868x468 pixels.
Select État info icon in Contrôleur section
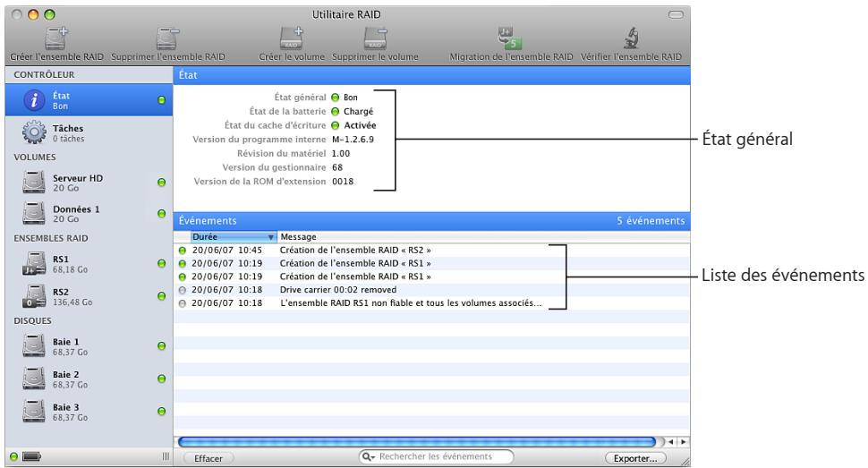[x=34, y=100]
